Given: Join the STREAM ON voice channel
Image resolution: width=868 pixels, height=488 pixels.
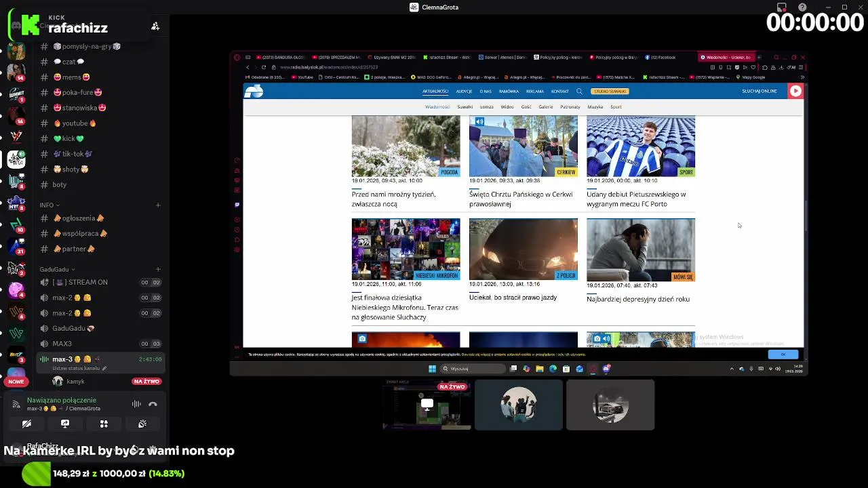Looking at the screenshot, I should 99,282.
